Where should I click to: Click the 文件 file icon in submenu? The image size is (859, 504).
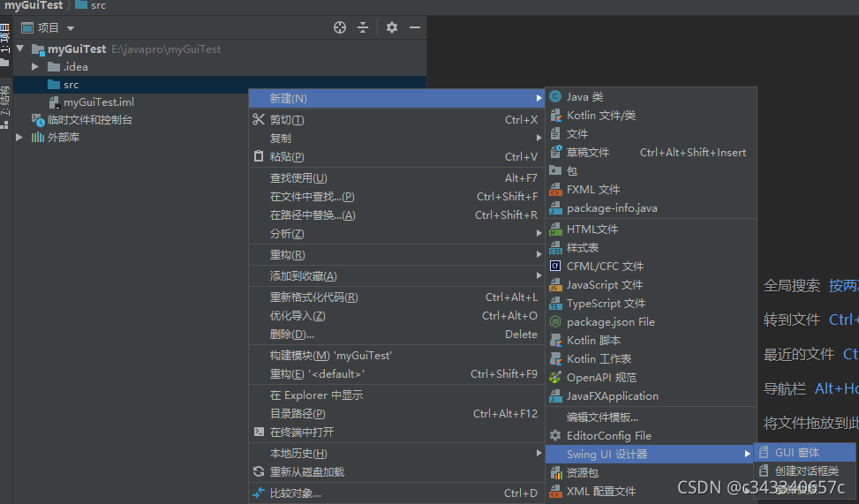555,133
